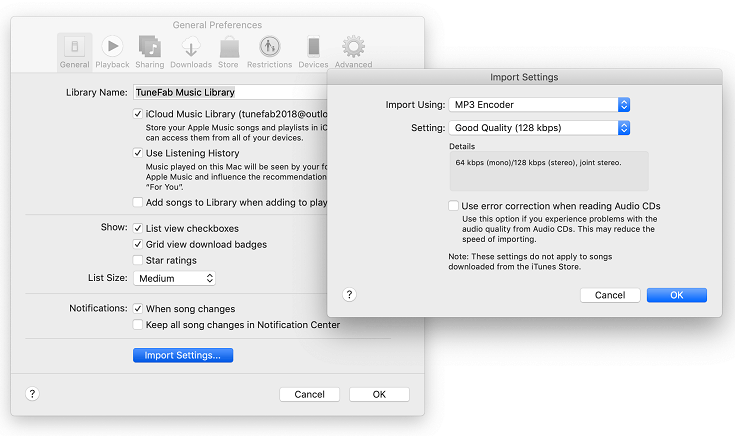The height and width of the screenshot is (436, 735).
Task: Uncheck Grid view download badges
Action: click(138, 244)
